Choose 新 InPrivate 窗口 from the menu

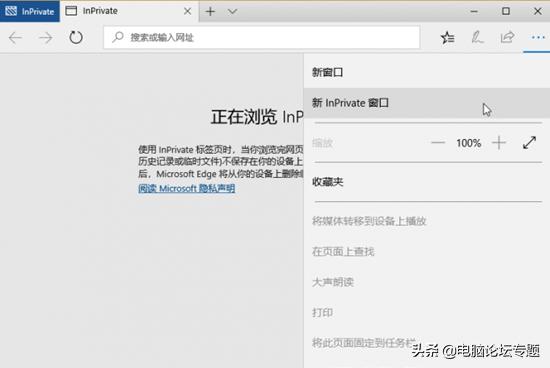pos(427,103)
